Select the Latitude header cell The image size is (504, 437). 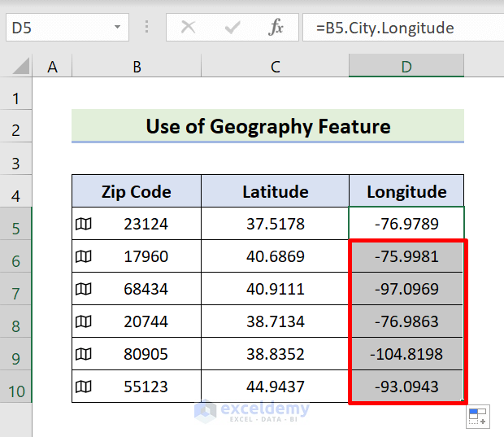coord(275,192)
